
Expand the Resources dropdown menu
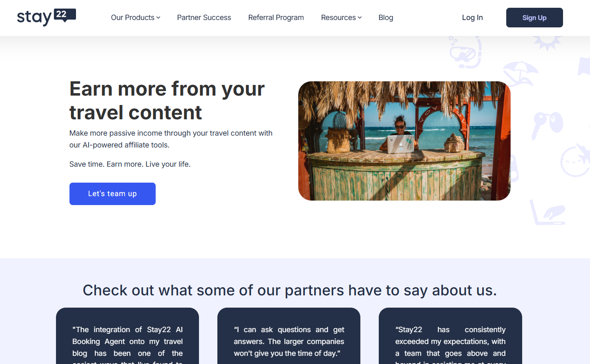(x=341, y=18)
